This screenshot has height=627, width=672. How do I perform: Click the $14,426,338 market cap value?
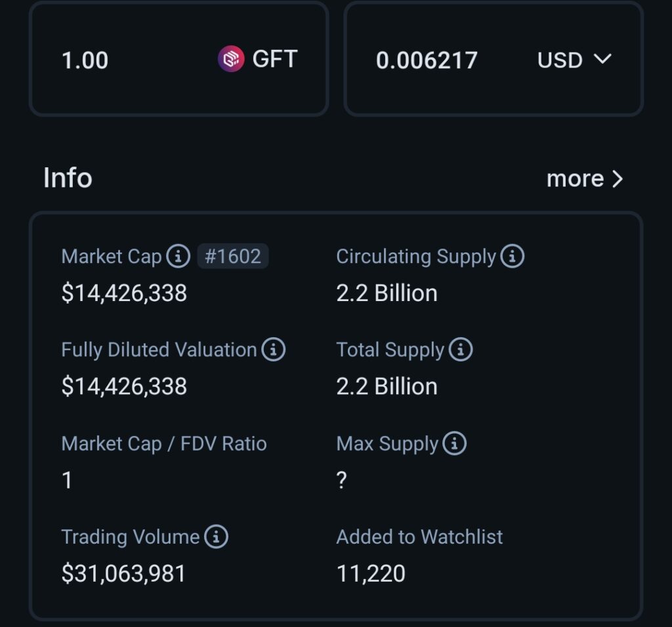click(x=124, y=293)
